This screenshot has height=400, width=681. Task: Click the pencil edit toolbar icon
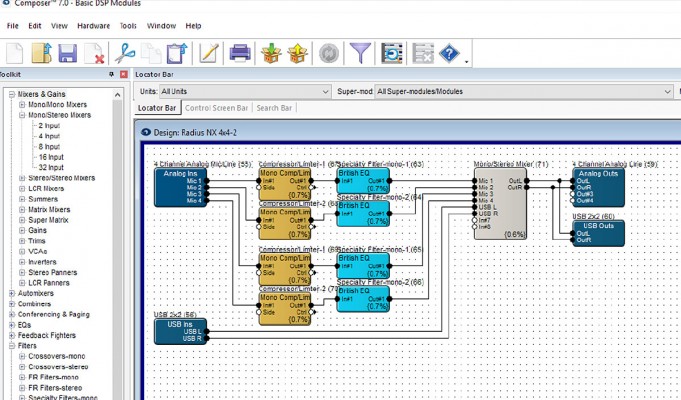coord(208,53)
